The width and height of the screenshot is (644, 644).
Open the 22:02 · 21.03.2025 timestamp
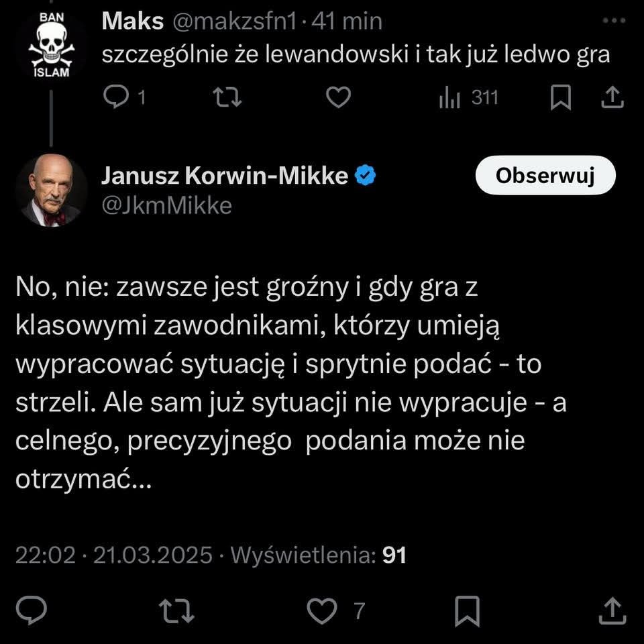114,555
